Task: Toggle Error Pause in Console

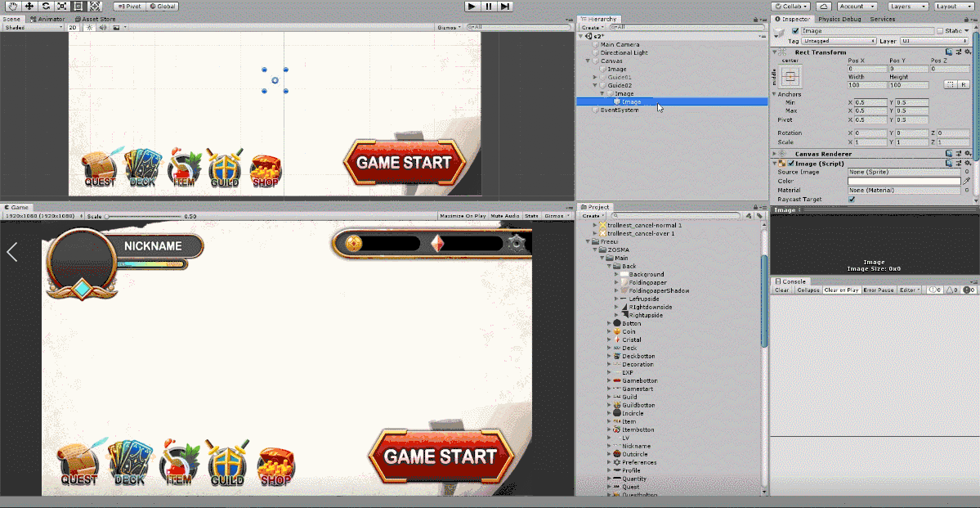Action: point(878,290)
